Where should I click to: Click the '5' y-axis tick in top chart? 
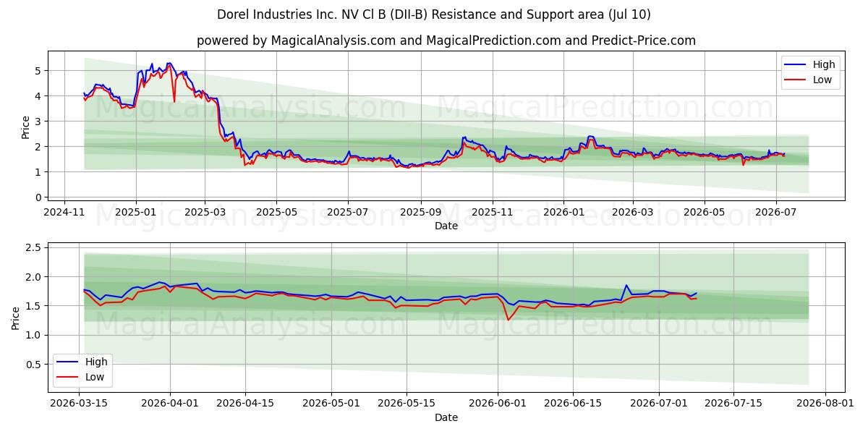pos(40,71)
